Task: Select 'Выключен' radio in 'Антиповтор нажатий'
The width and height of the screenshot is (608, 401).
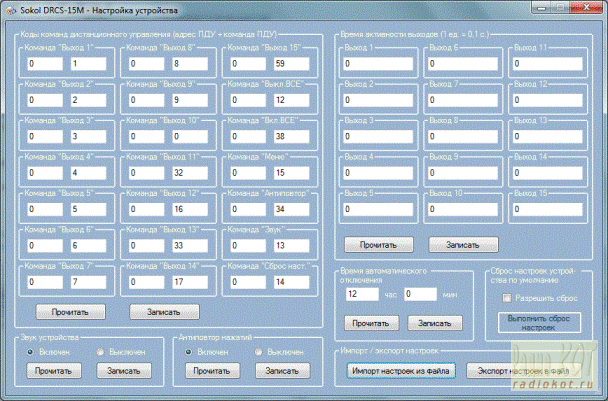Action: click(259, 352)
